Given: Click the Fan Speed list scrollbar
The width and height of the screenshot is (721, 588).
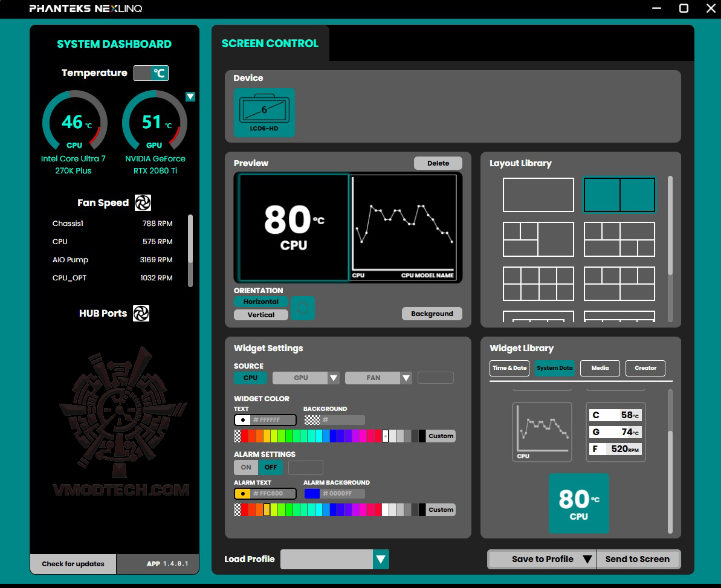Looking at the screenshot, I should click(190, 239).
